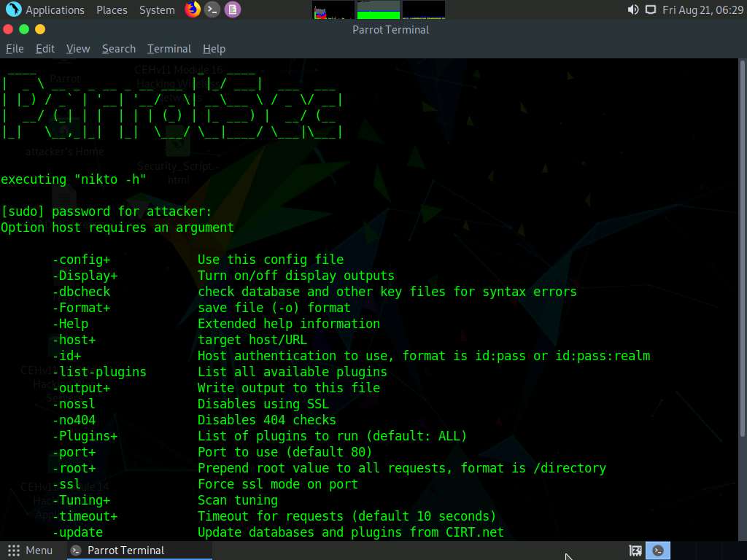
Task: Click the '-update' option text
Action: pos(77,532)
